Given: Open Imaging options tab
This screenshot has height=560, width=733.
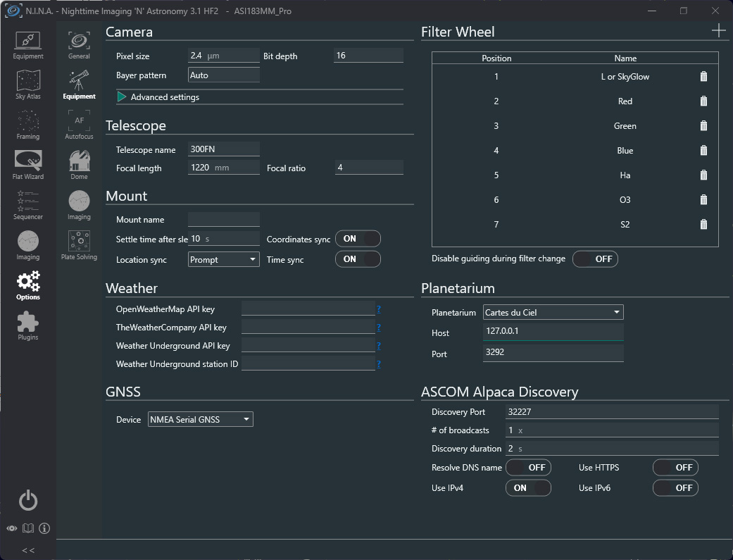Looking at the screenshot, I should click(x=79, y=206).
